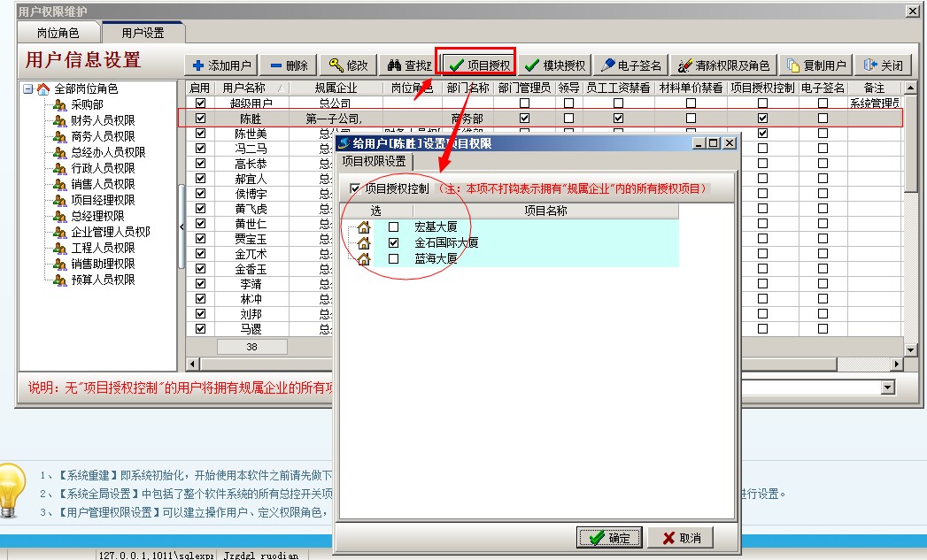Select the 项目权限设置 tab in dialog
This screenshot has height=560, width=927.
[374, 161]
